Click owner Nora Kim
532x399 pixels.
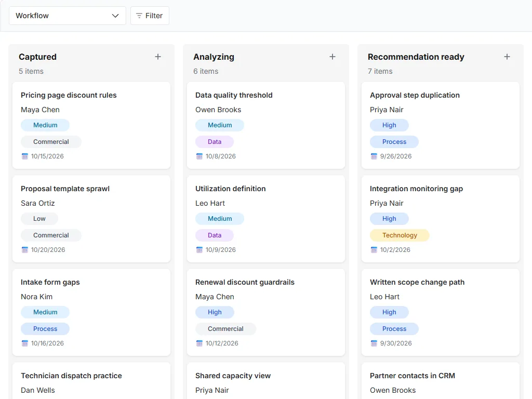point(37,297)
